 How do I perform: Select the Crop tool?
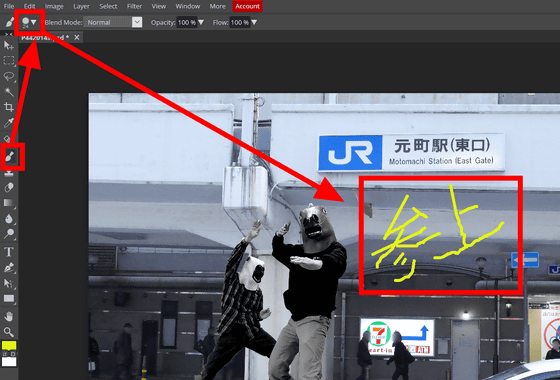[x=9, y=107]
